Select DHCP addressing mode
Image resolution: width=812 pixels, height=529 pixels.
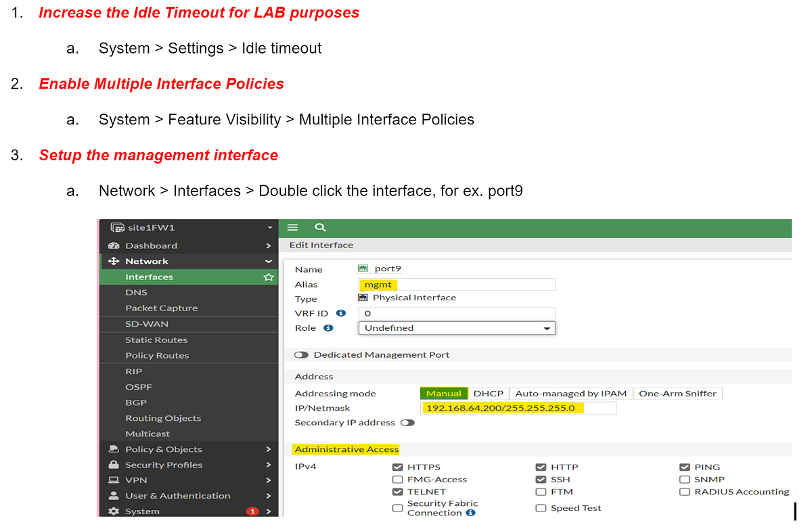(488, 393)
